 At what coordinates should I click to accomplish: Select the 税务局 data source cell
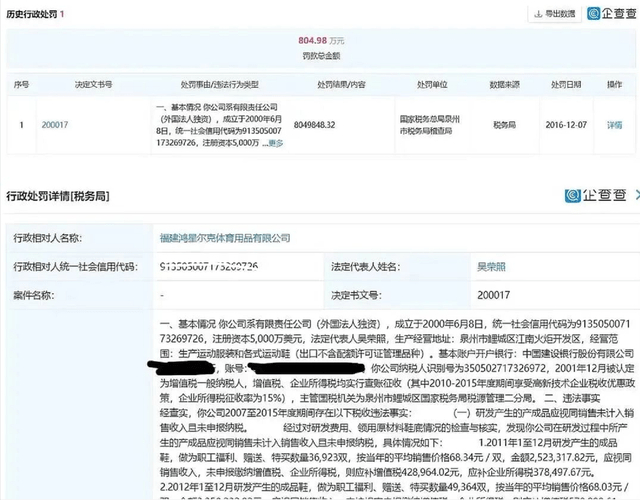504,125
